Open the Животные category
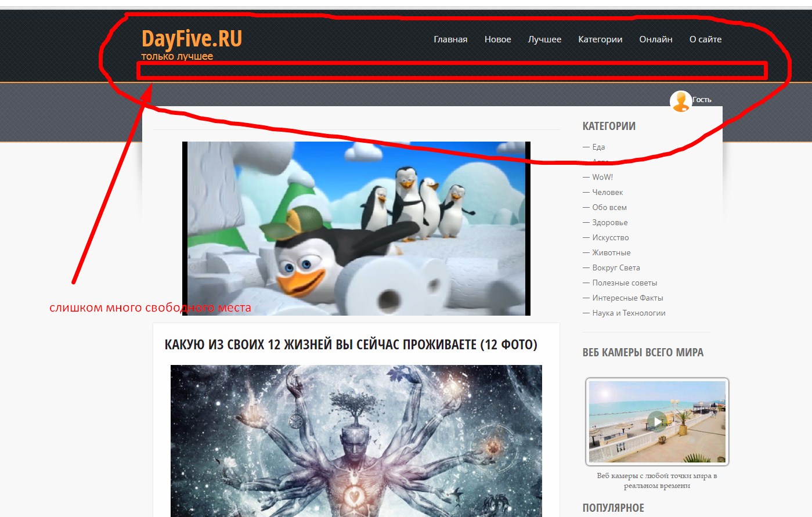 click(611, 252)
